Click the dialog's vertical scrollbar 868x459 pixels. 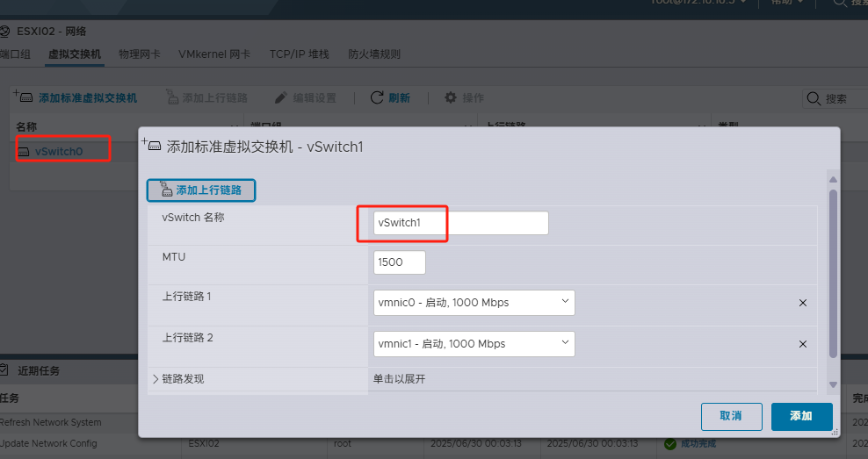[x=833, y=272]
